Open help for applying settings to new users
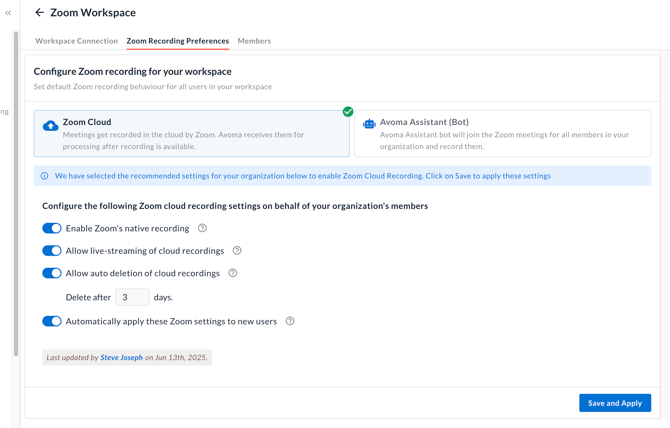 point(290,321)
